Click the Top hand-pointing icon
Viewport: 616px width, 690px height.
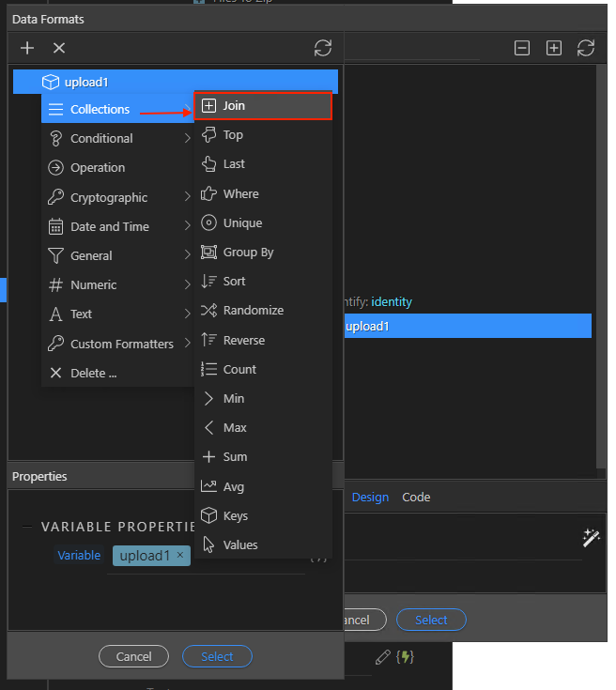[x=208, y=134]
